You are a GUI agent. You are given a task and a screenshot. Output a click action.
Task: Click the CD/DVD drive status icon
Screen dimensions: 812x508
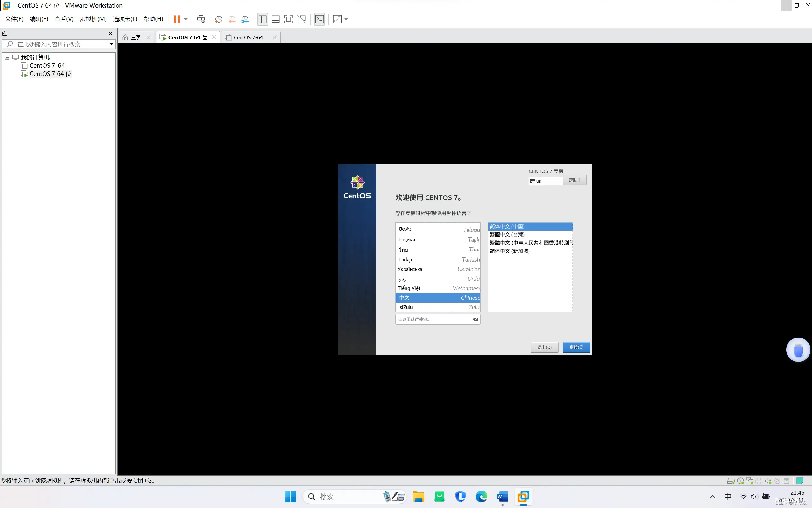tap(740, 481)
